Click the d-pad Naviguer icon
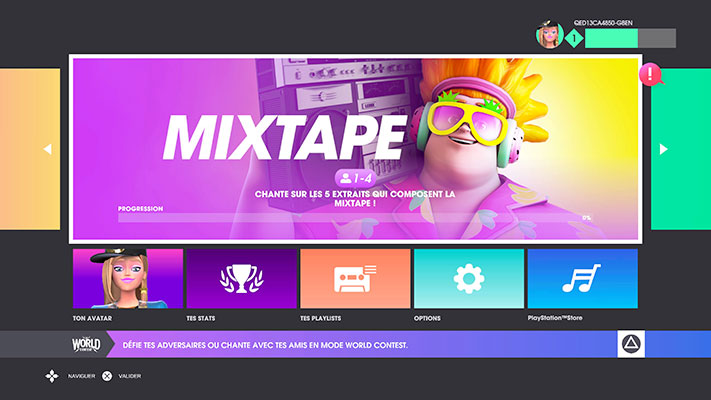Image resolution: width=711 pixels, height=400 pixels. tap(51, 376)
